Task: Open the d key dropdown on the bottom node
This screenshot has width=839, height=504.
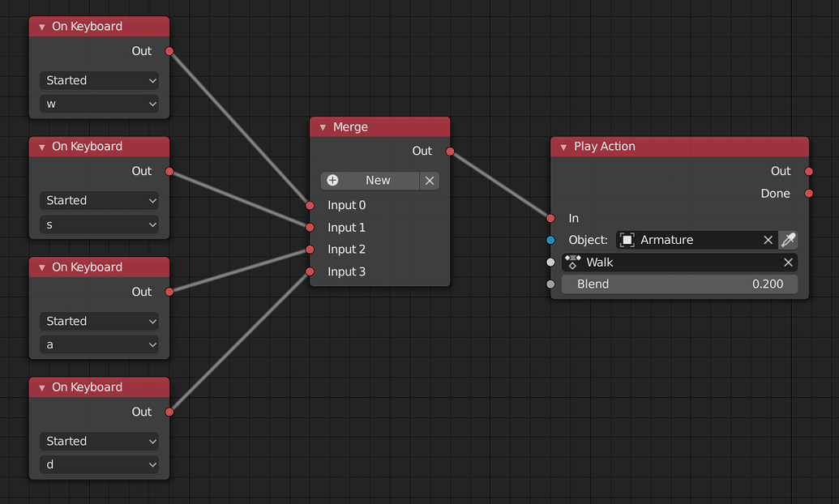Action: point(99,463)
